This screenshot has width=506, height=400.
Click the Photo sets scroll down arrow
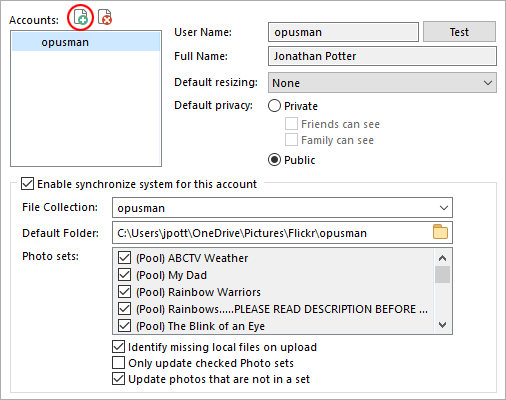[442, 325]
